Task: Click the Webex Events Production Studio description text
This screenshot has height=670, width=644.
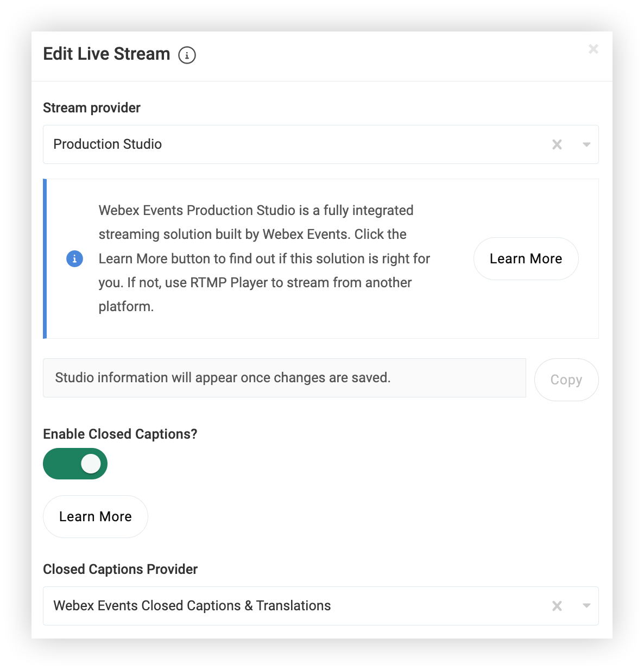Action: tap(264, 258)
